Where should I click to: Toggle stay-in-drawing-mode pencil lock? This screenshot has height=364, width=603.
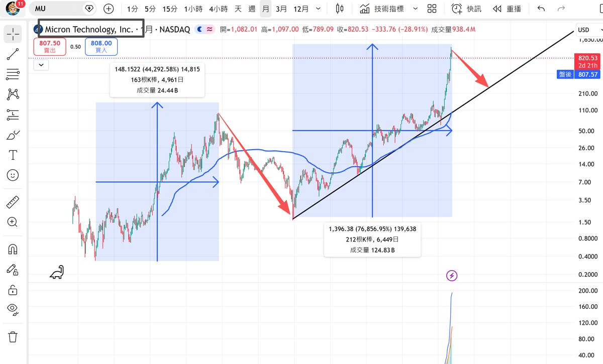[13, 270]
